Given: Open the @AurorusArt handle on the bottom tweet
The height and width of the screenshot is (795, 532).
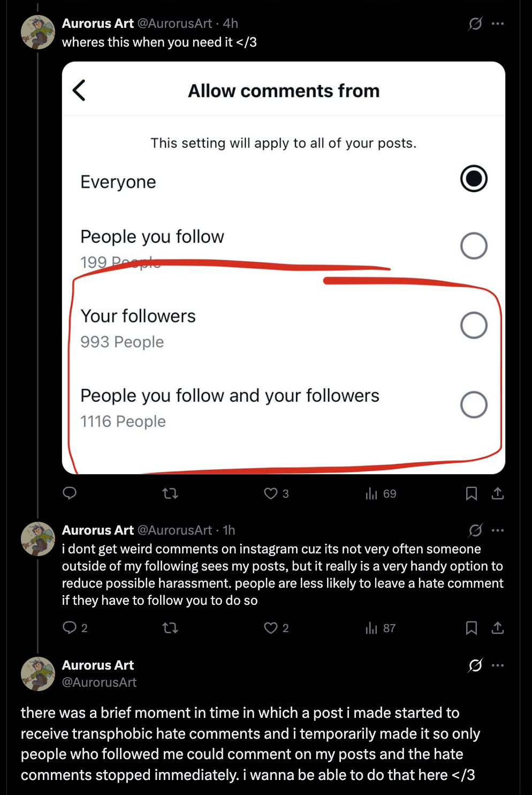Looking at the screenshot, I should (x=100, y=682).
